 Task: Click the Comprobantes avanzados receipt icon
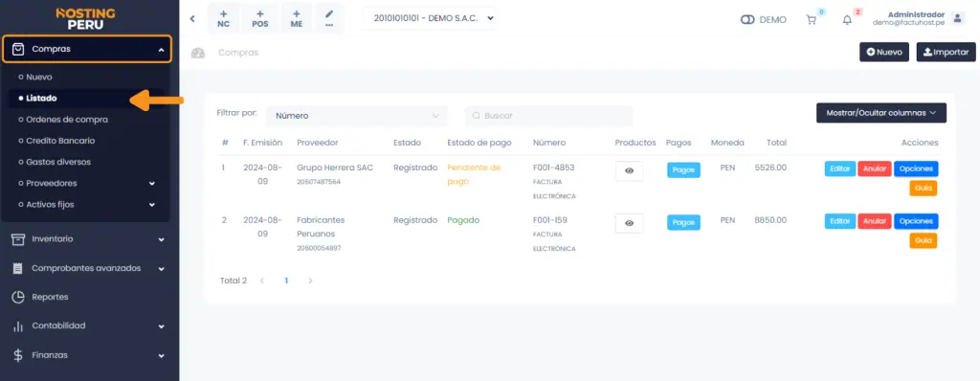click(x=18, y=268)
